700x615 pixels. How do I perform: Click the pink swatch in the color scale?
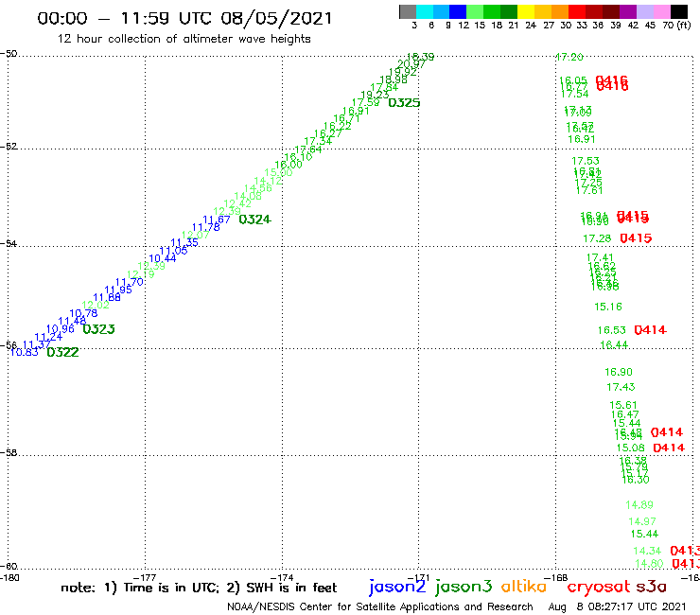coord(662,11)
